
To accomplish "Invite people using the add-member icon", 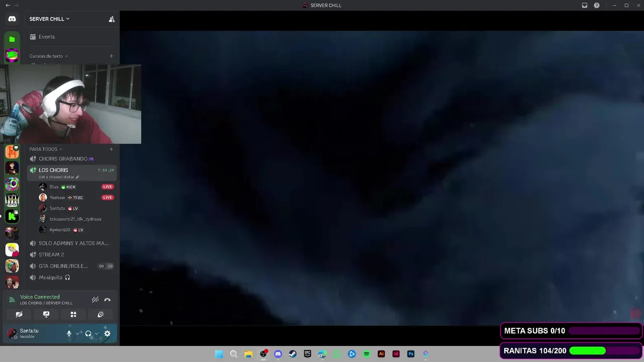I will (112, 19).
